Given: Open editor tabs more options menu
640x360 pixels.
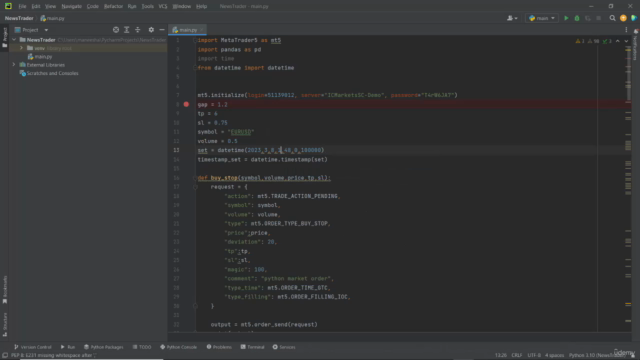Looking at the screenshot, I should click(626, 30).
